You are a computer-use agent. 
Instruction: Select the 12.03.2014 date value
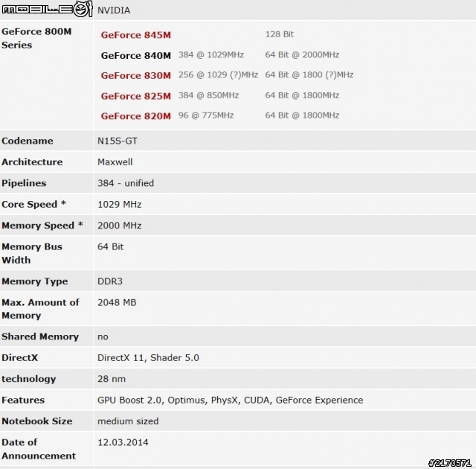(x=123, y=443)
